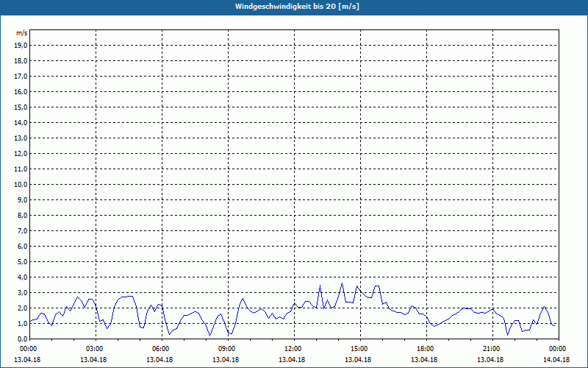The image size is (588, 368).
Task: Click the 09:00 time axis label
Action: [229, 349]
